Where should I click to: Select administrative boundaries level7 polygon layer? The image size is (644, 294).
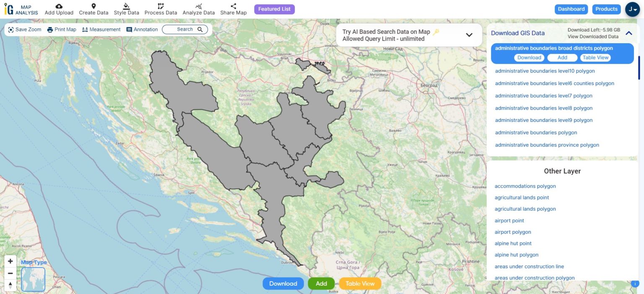(543, 95)
